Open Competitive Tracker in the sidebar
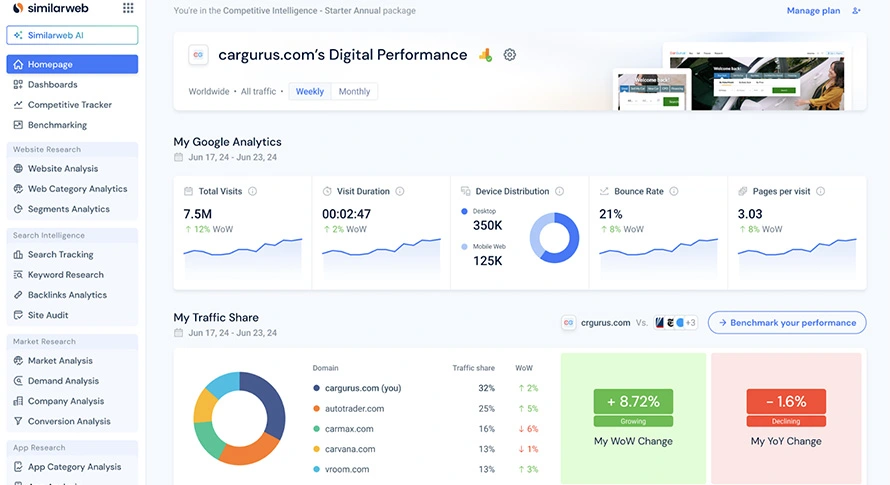Screen dimensions: 890x485 pyautogui.click(x=69, y=105)
